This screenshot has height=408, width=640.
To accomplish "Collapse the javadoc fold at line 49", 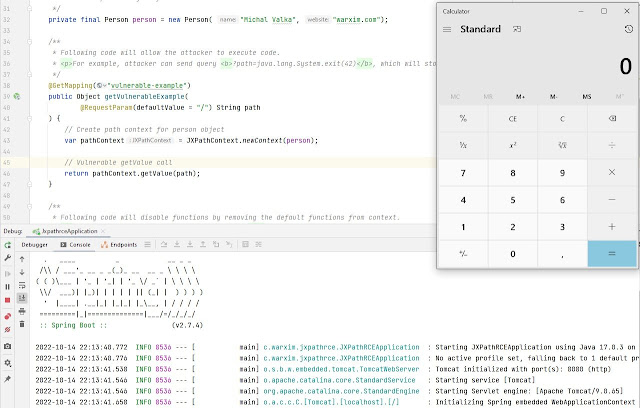I will pyautogui.click(x=29, y=206).
